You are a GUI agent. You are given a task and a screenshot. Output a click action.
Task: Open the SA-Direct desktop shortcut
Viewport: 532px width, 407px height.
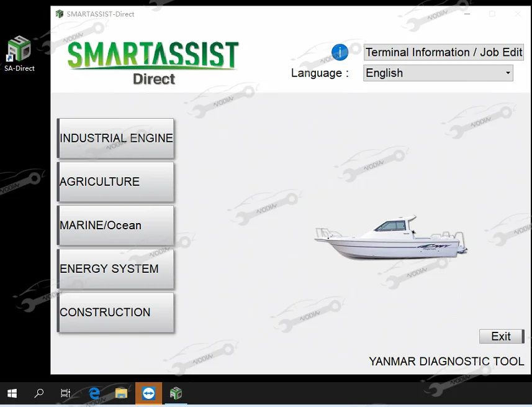(x=19, y=53)
